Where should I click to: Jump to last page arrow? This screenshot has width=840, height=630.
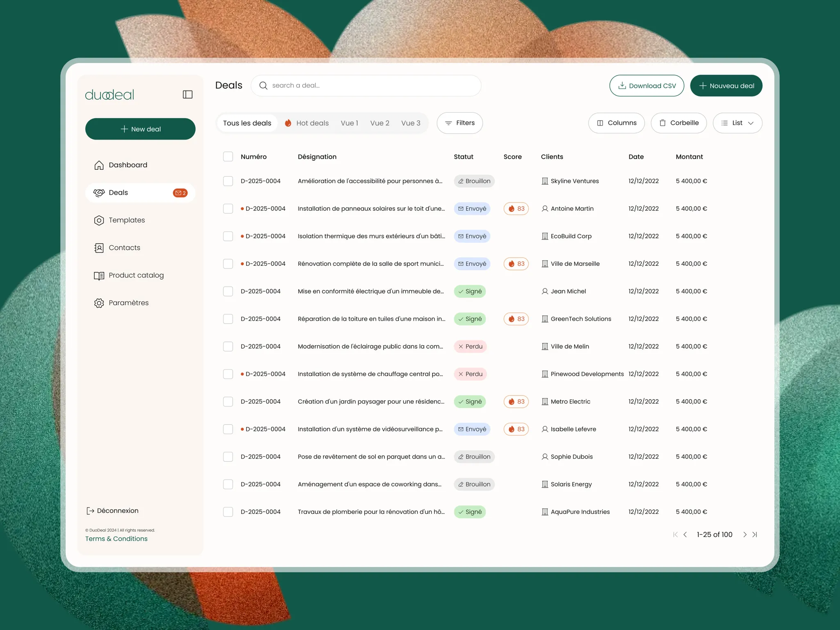click(x=755, y=534)
